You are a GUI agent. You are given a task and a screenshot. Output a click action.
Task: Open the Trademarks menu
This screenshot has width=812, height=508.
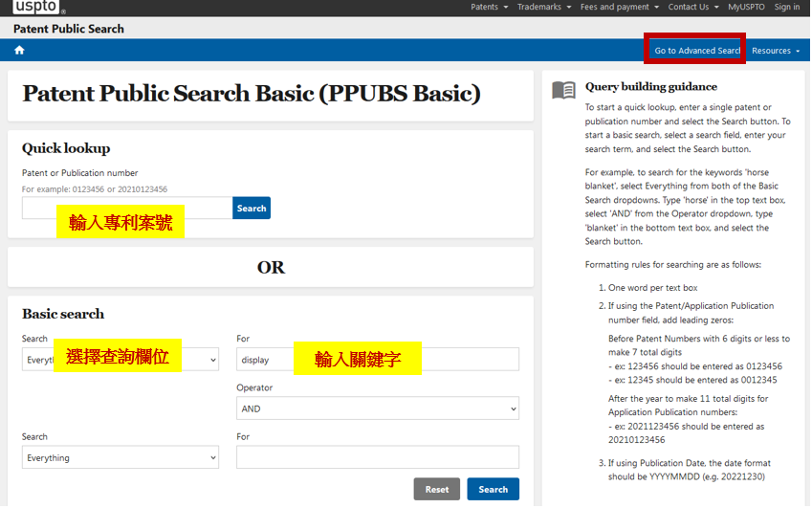pyautogui.click(x=544, y=7)
